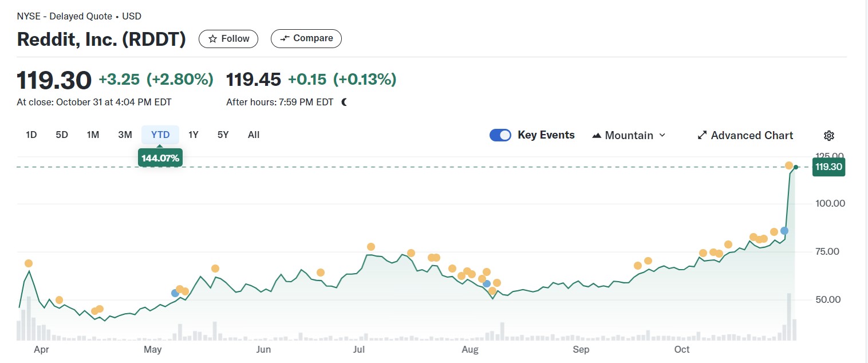
Task: Click the 119.30 current price label on chart
Action: [x=828, y=167]
